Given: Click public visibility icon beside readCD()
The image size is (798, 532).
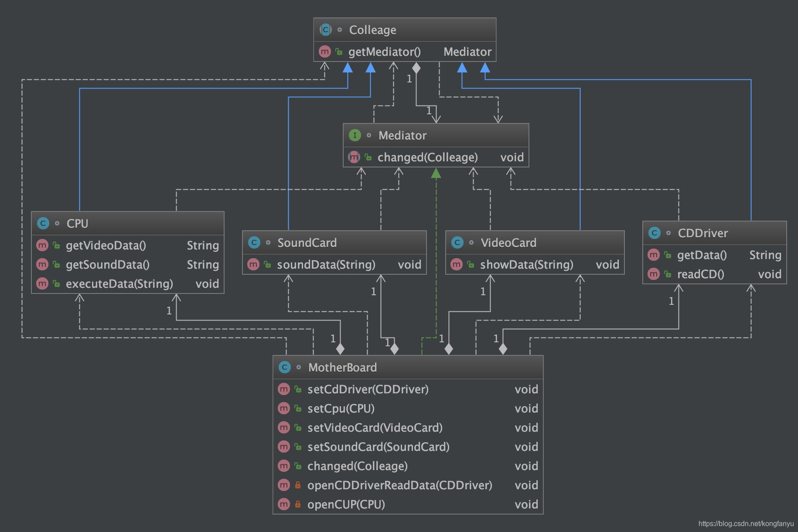Looking at the screenshot, I should (668, 274).
